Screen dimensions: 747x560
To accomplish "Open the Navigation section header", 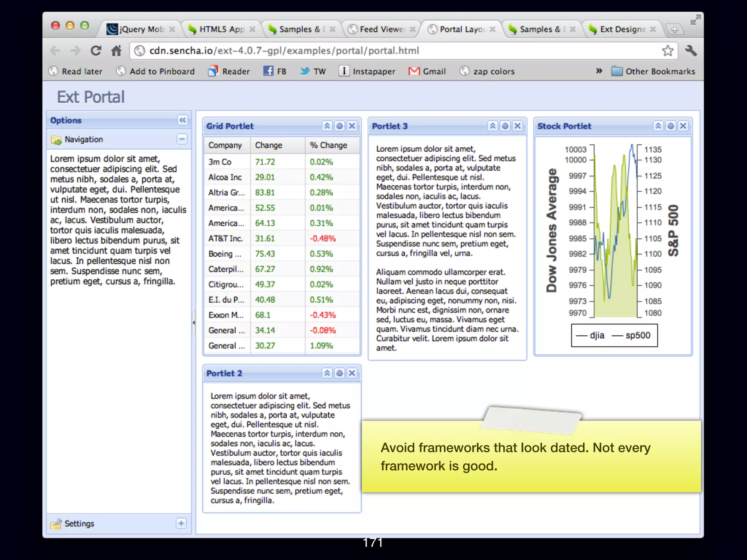I will (119, 139).
